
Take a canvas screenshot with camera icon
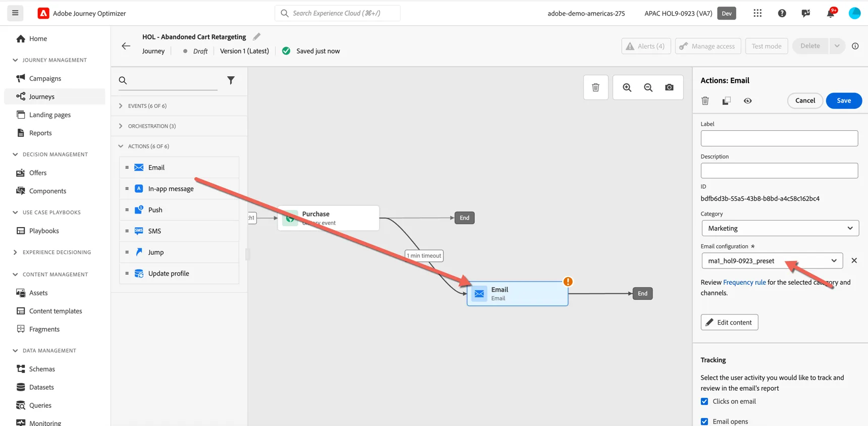coord(669,87)
